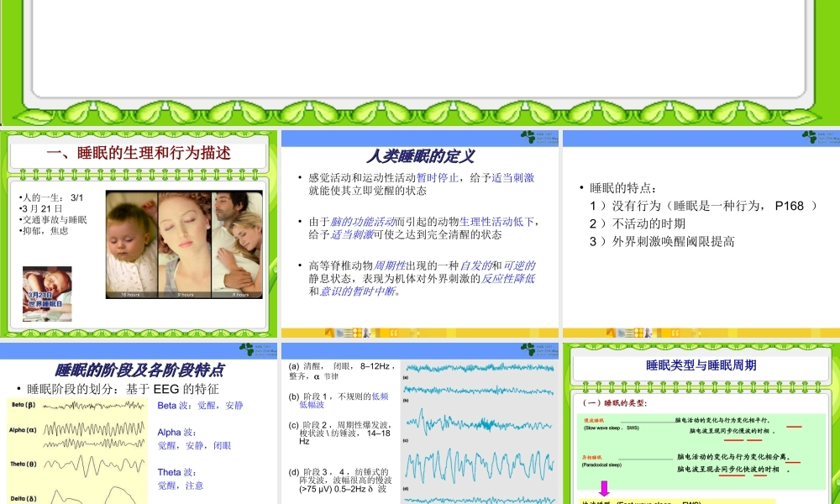Select the 3月21日世界睡眠日 poster image
840x504 pixels.
click(48, 292)
